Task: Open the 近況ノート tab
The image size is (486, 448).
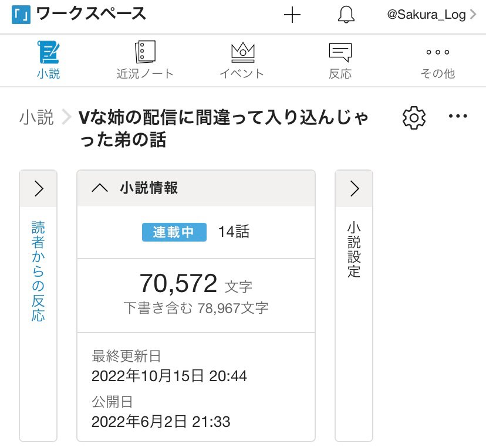Action: click(x=145, y=53)
